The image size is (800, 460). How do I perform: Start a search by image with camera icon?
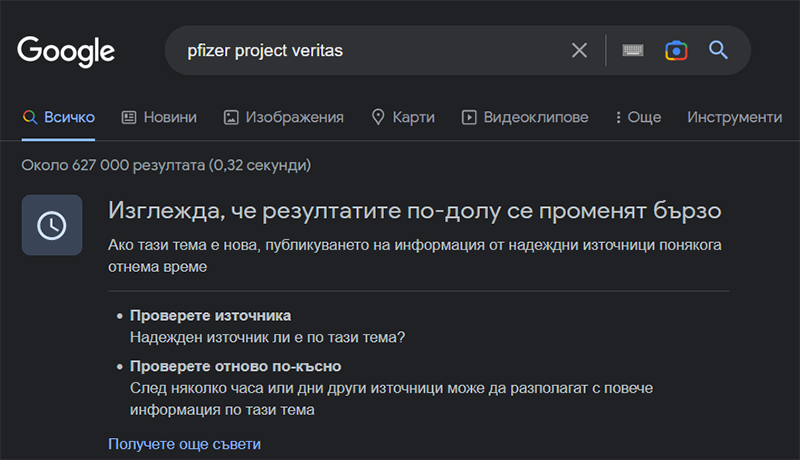point(676,50)
